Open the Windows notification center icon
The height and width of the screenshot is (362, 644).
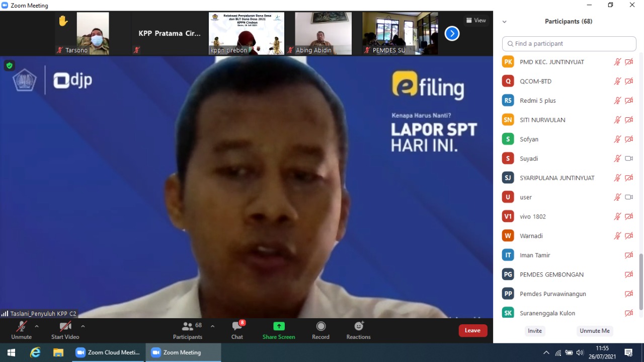click(628, 352)
